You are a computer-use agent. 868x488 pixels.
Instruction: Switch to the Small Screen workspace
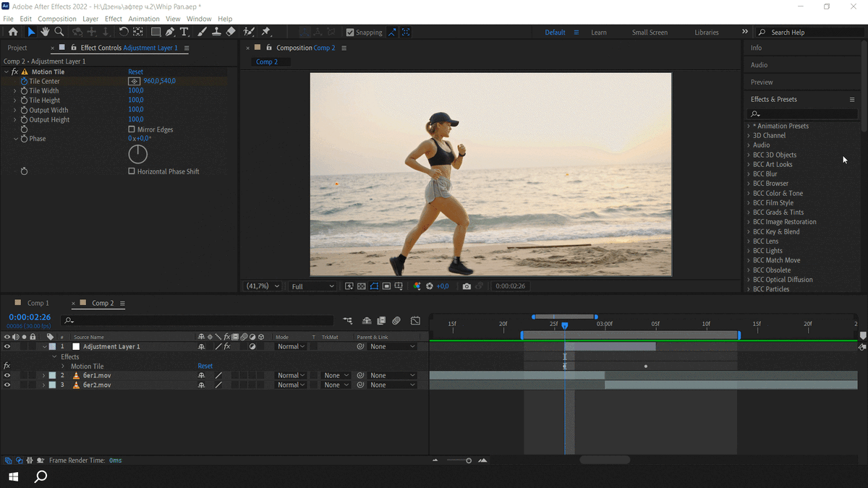650,33
